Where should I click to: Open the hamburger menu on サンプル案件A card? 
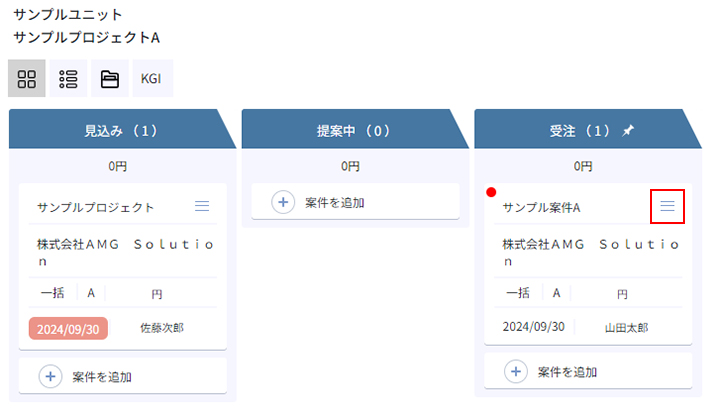pos(667,206)
